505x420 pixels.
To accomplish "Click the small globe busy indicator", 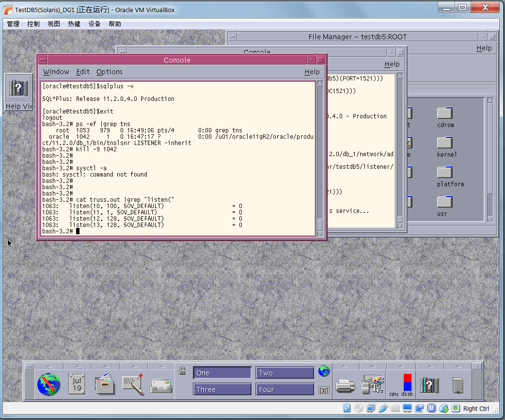I will click(x=324, y=371).
